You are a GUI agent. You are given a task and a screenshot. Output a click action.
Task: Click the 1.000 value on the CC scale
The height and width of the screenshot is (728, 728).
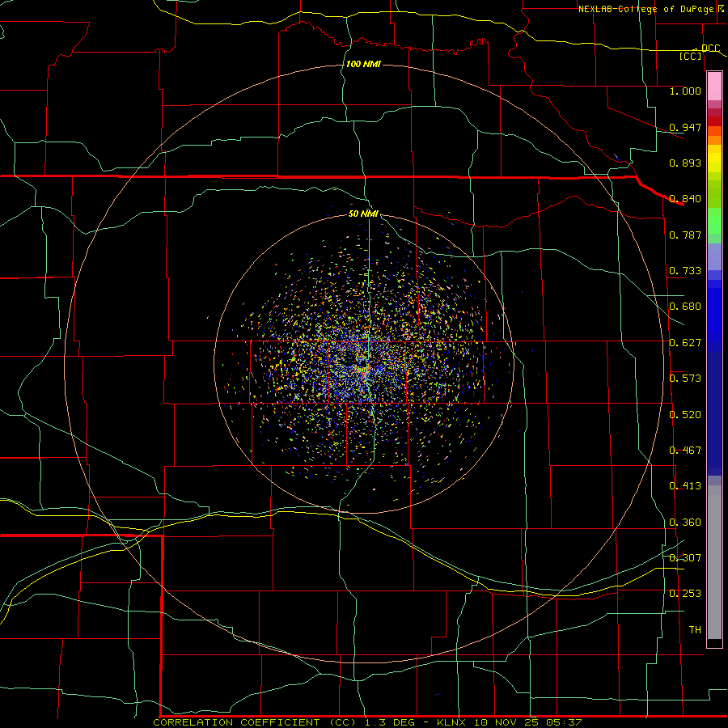685,91
